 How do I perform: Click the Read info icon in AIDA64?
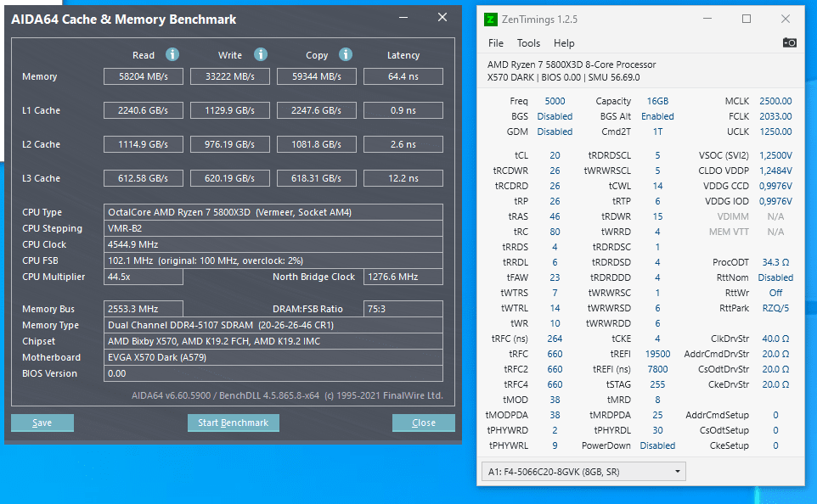[172, 54]
